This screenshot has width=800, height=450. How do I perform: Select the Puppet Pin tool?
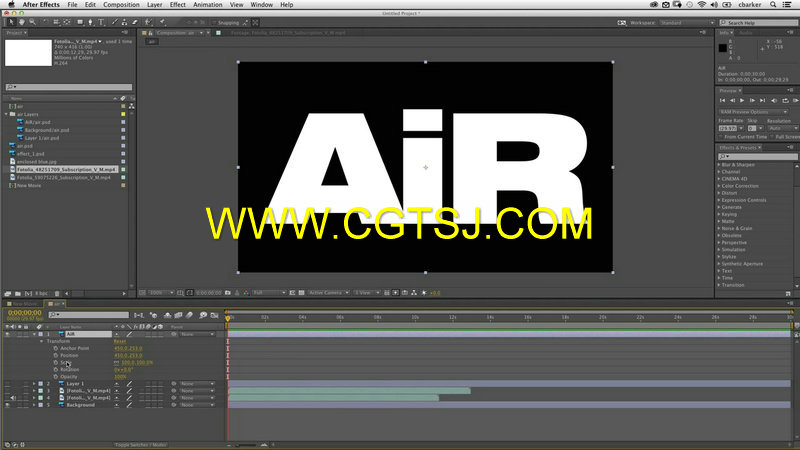163,22
